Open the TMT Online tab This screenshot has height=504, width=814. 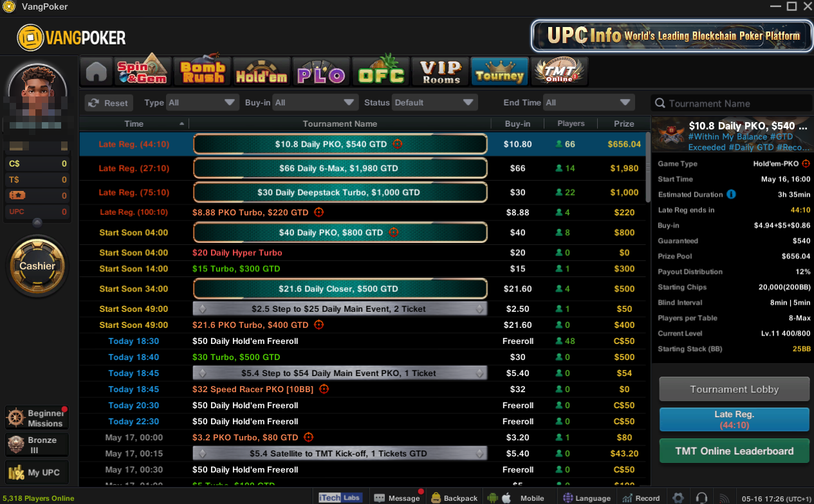coord(559,71)
